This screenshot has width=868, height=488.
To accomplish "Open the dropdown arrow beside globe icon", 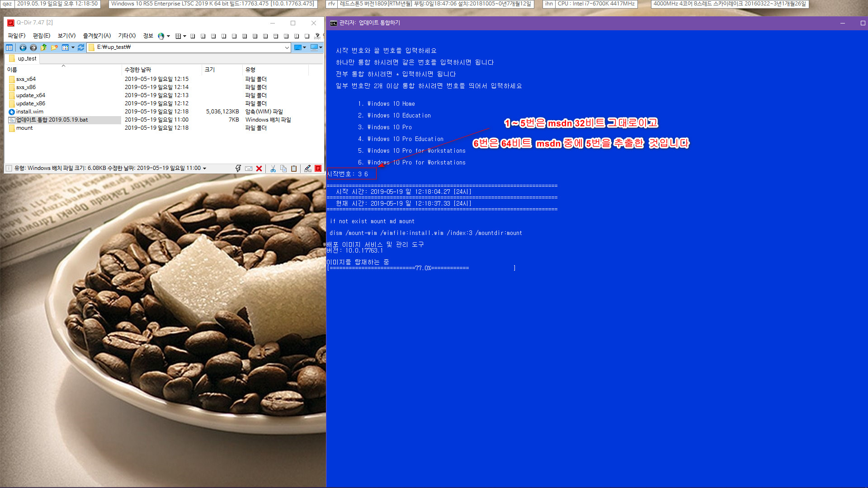I will point(168,36).
